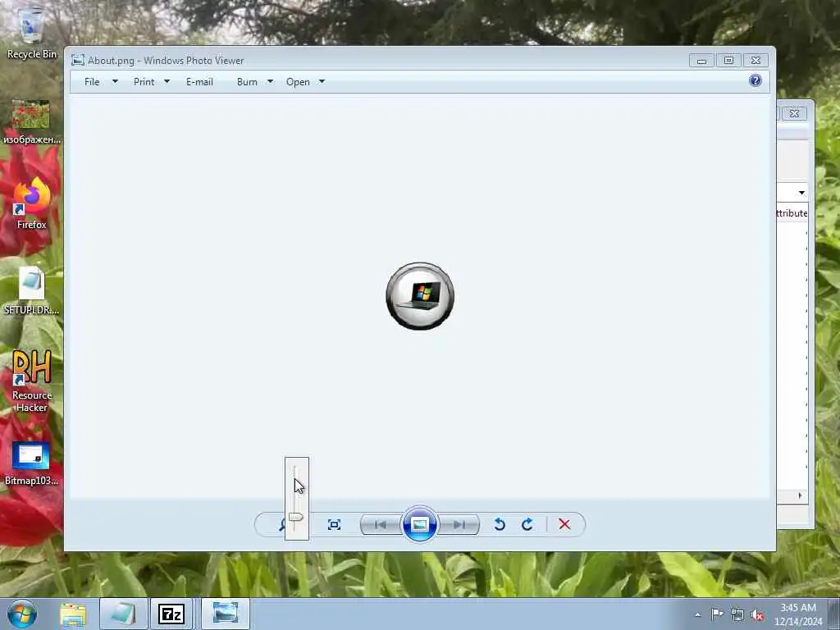This screenshot has height=630, width=840.
Task: Open the clock showing 3:45 AM
Action: coord(798,614)
